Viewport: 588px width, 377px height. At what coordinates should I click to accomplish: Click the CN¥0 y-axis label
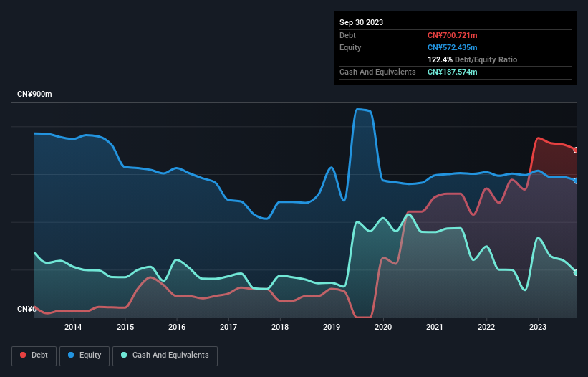pos(26,309)
